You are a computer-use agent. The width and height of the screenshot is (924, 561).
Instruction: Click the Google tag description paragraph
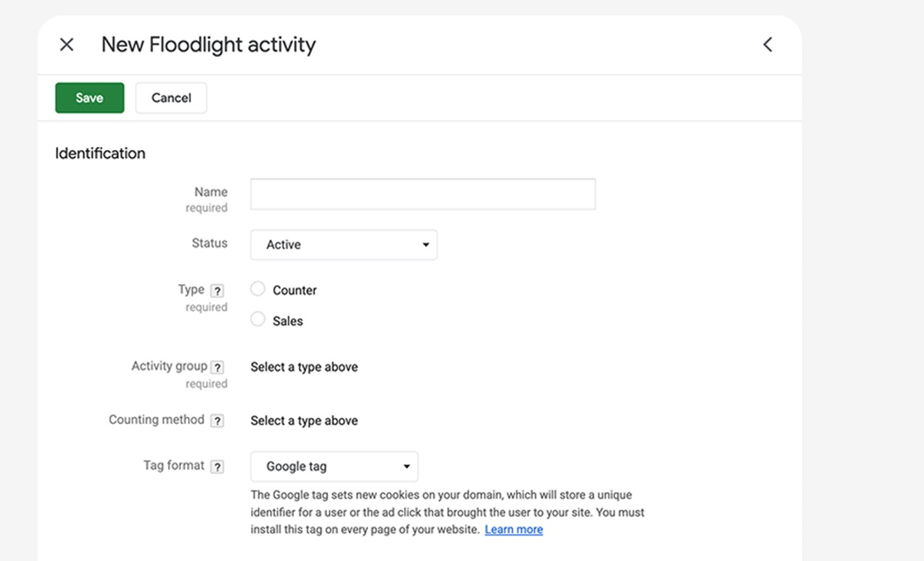pyautogui.click(x=447, y=512)
